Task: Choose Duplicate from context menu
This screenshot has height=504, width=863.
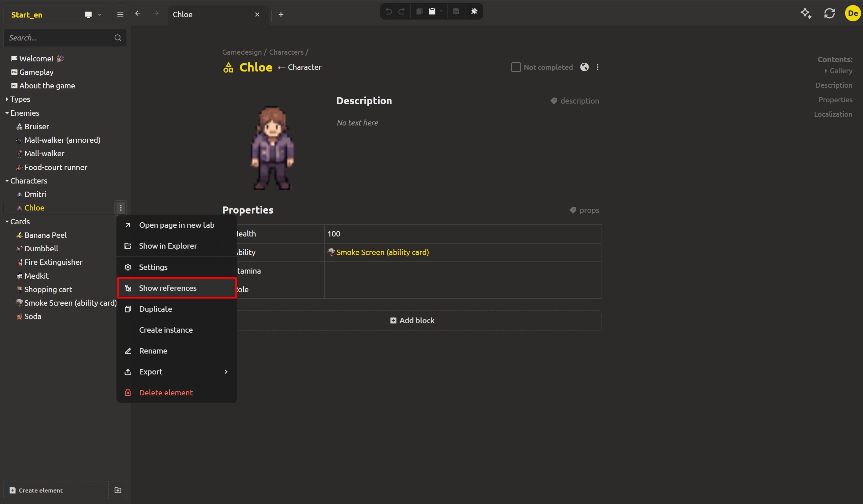Action: point(177,309)
